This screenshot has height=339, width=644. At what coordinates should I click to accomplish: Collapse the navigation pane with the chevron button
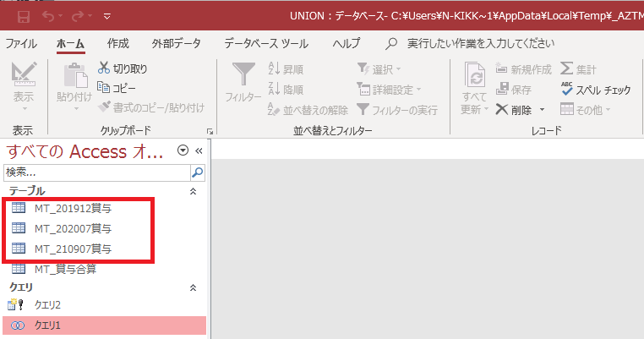click(199, 150)
